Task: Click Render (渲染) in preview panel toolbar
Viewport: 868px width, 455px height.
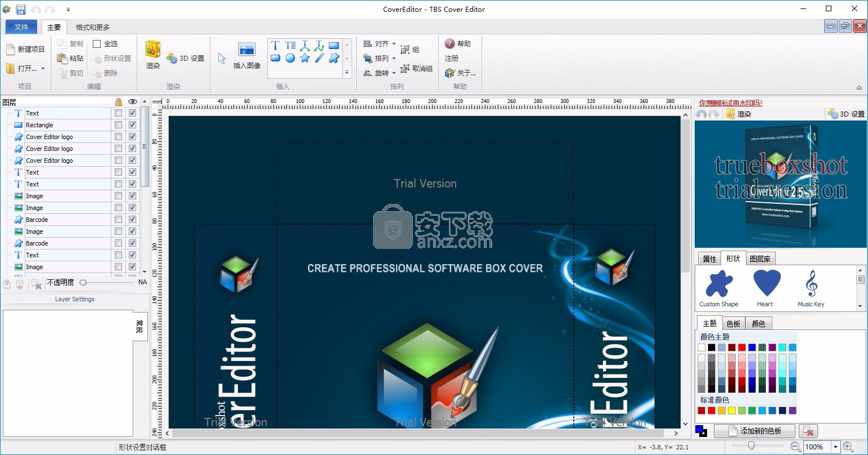Action: point(739,114)
